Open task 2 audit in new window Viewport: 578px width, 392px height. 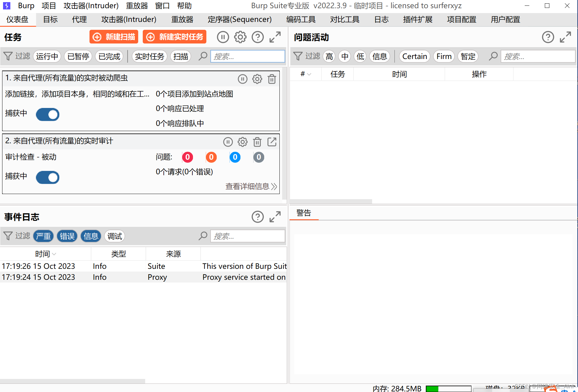(272, 142)
